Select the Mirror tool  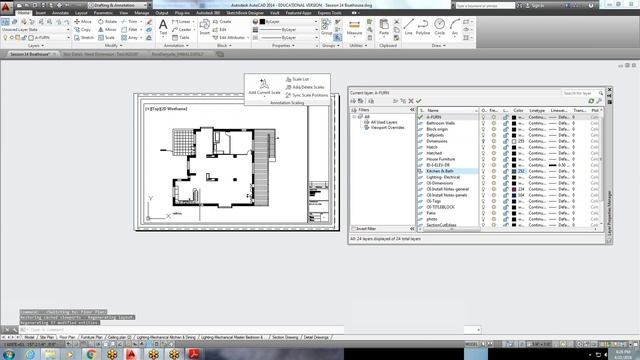point(107,30)
